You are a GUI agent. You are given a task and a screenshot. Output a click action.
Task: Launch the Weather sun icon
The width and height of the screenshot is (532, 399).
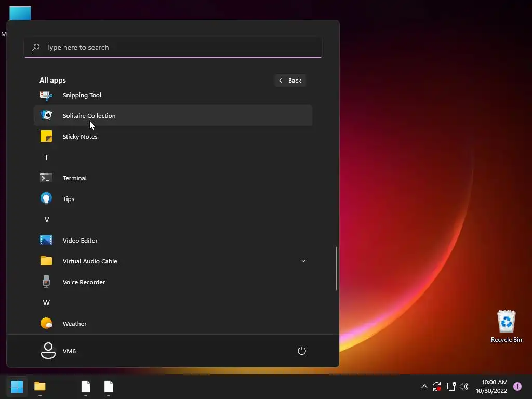click(46, 323)
